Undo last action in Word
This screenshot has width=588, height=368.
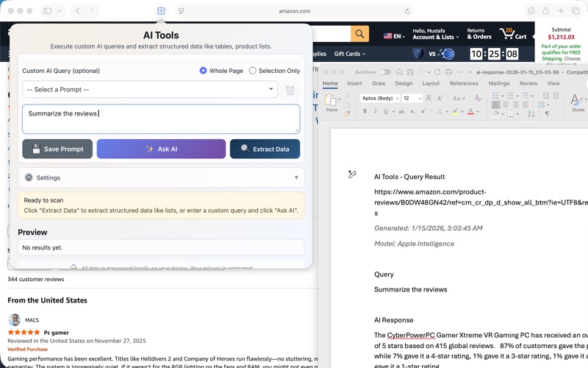pyautogui.click(x=421, y=72)
